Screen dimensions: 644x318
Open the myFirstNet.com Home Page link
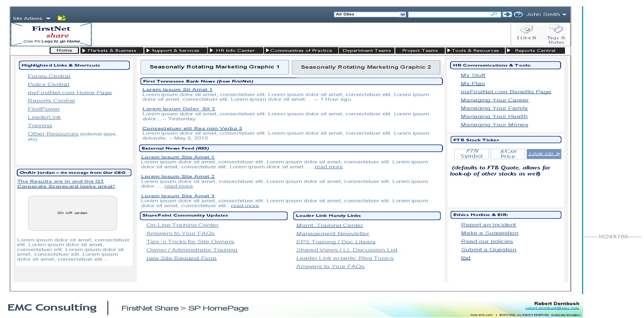(x=70, y=93)
